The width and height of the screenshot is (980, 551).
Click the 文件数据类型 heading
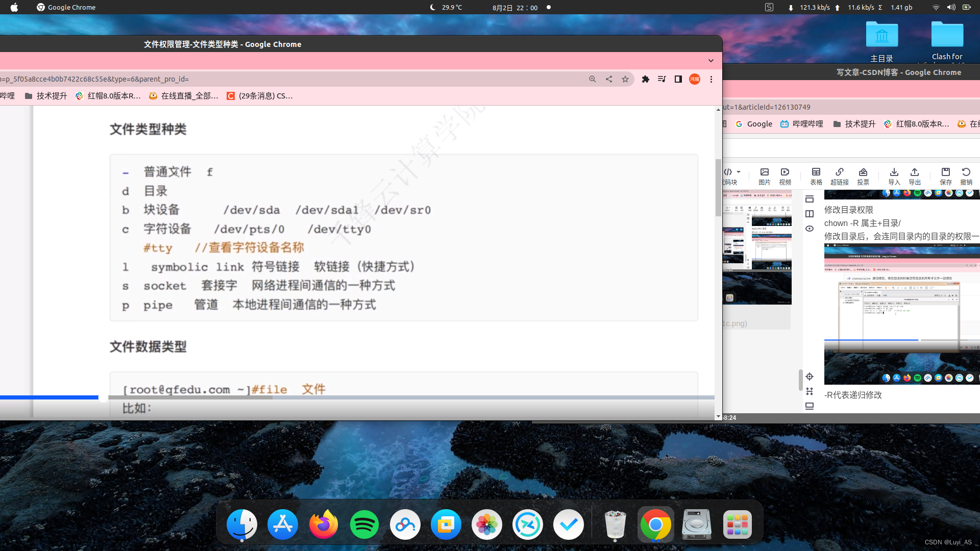tap(148, 347)
